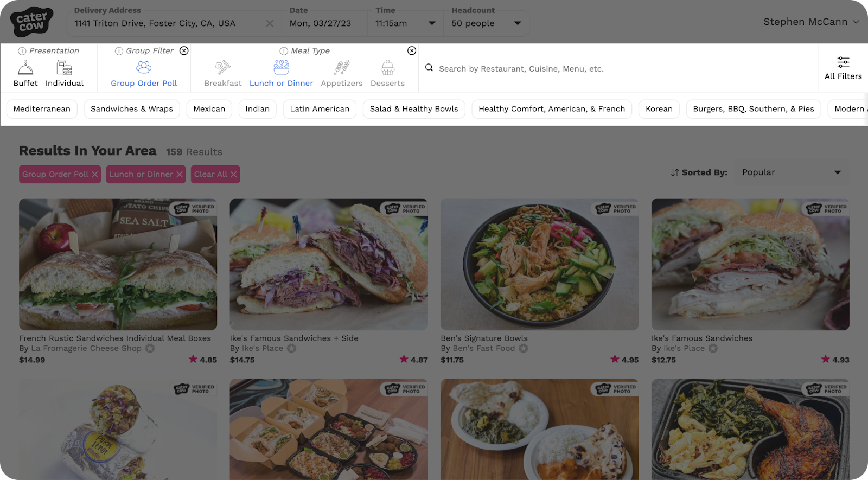Viewport: 868px width, 480px height.
Task: Expand the Stephen McCann account menu
Action: [811, 22]
